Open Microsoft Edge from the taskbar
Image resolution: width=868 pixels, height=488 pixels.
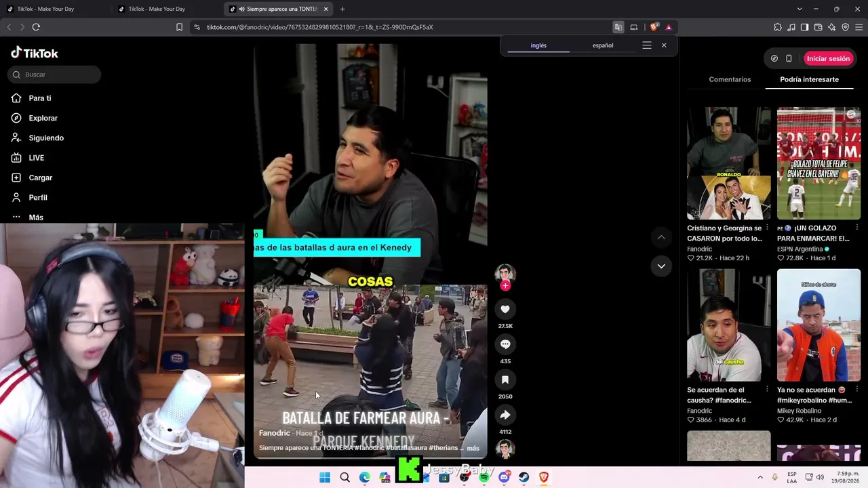click(x=365, y=477)
